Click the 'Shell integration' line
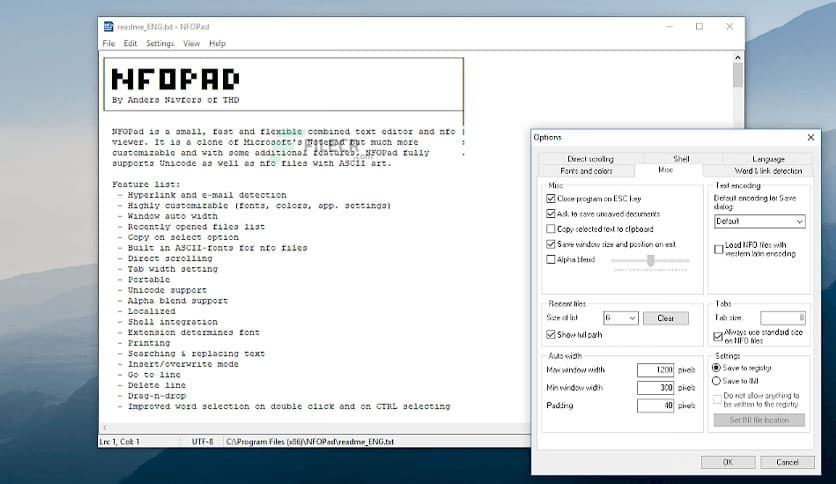Screen dimensions: 836x484 coord(172,322)
